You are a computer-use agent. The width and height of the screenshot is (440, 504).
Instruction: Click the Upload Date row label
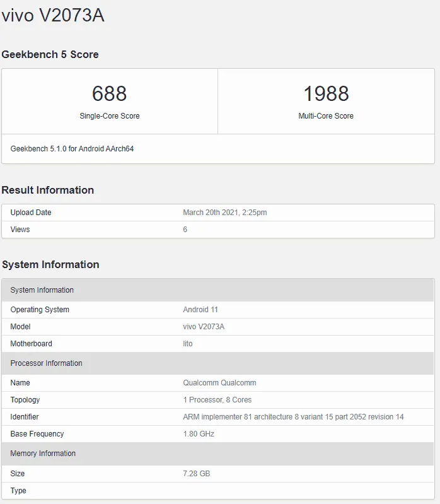point(31,213)
